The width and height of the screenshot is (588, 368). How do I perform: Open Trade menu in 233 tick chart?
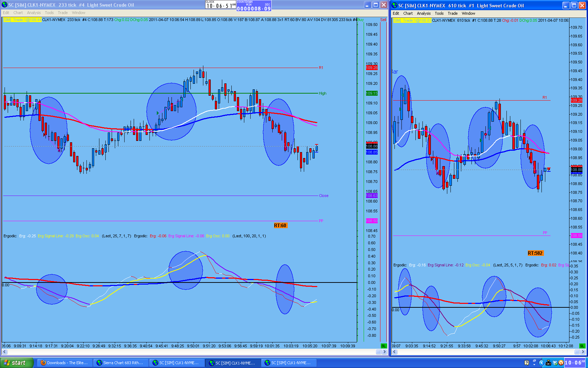(x=63, y=13)
